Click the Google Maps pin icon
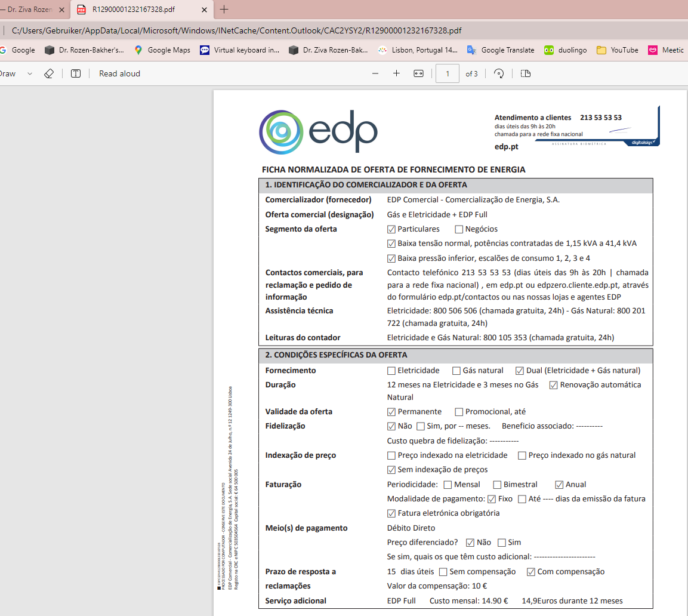Image resolution: width=688 pixels, height=616 pixels. click(x=138, y=50)
